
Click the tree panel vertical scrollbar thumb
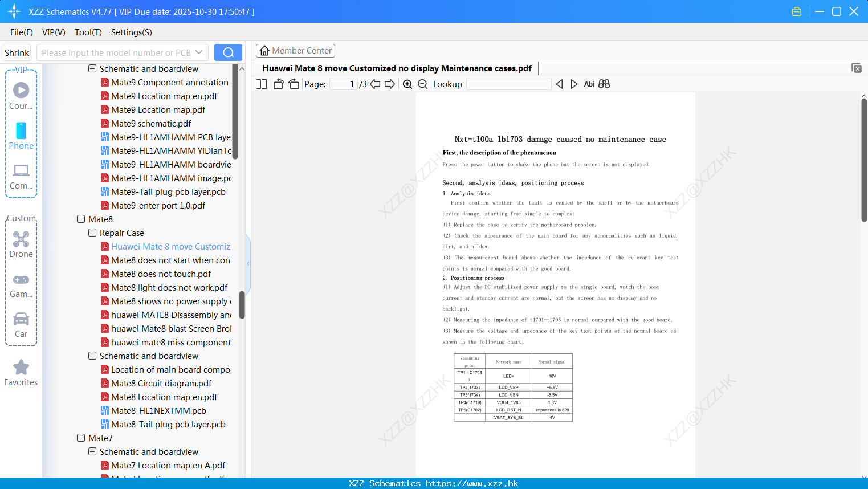(x=242, y=305)
